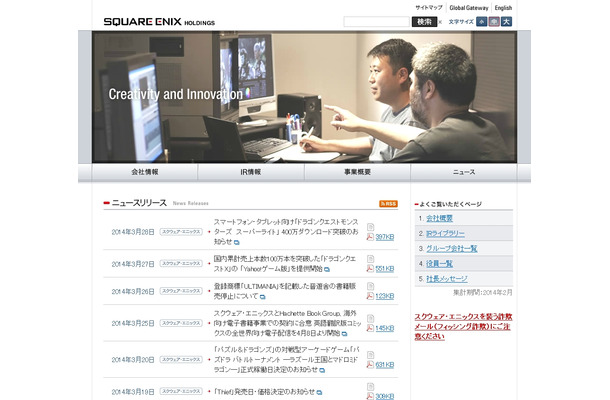Click the document icon above 145KB
This screenshot has height=400, width=610.
pos(370,318)
